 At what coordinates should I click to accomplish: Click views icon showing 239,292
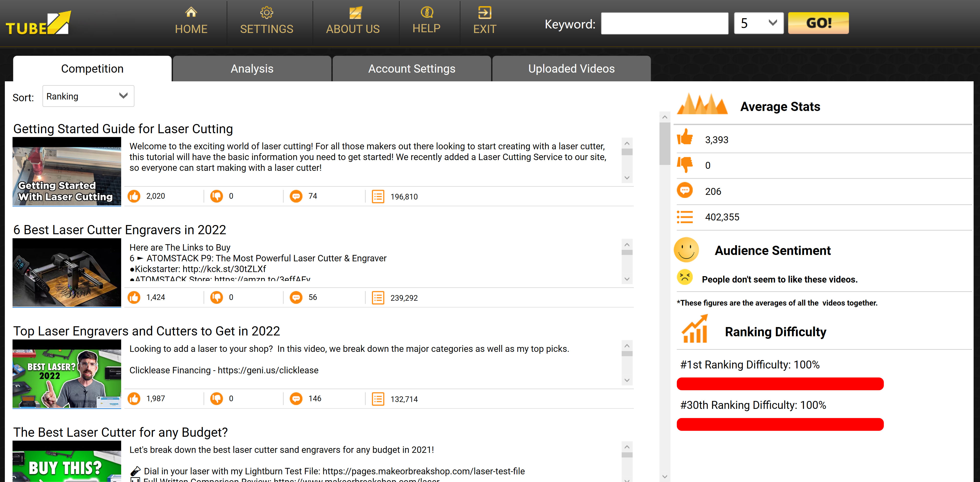tap(378, 298)
